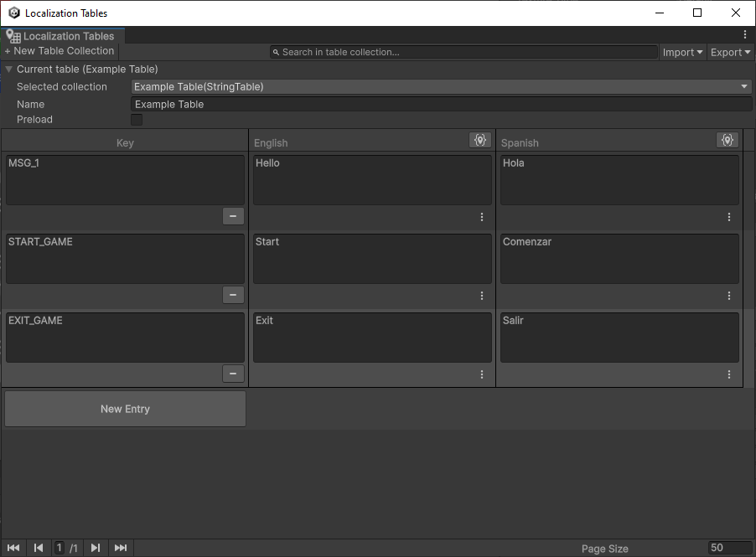Open the Import dropdown menu
Image resolution: width=756 pixels, height=557 pixels.
pos(683,52)
